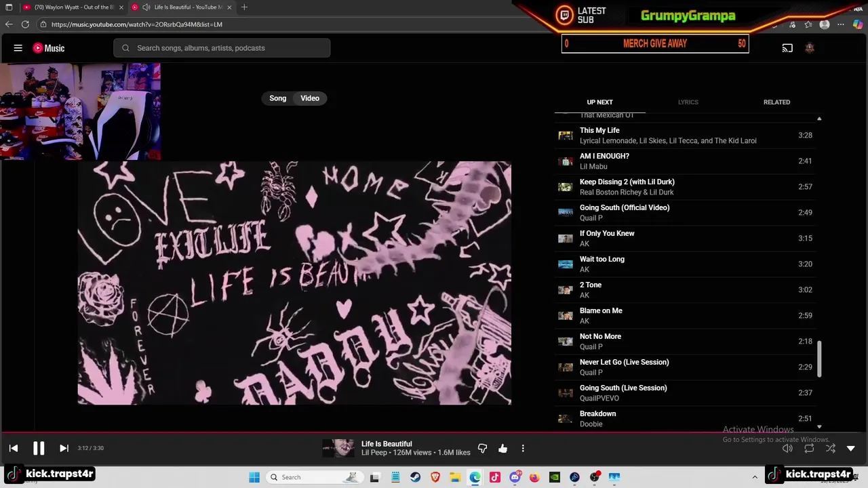The height and width of the screenshot is (488, 868).
Task: Open Discord from the taskbar
Action: click(515, 477)
